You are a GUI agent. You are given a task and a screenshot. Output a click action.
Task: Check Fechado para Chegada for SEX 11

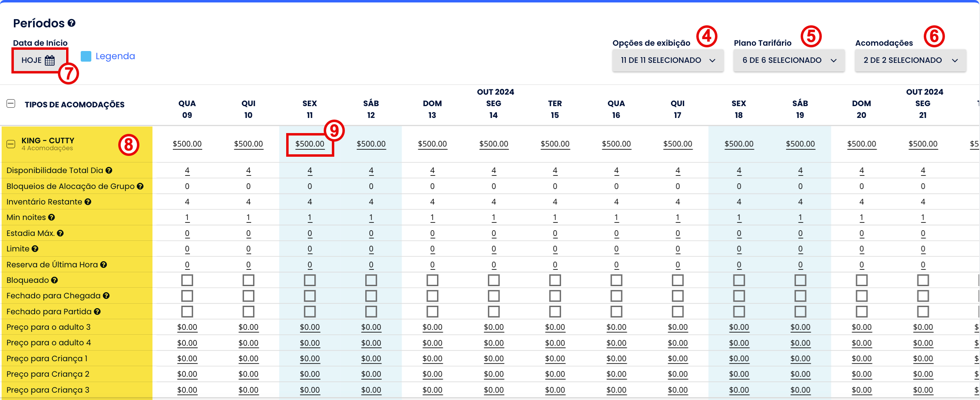pos(310,296)
